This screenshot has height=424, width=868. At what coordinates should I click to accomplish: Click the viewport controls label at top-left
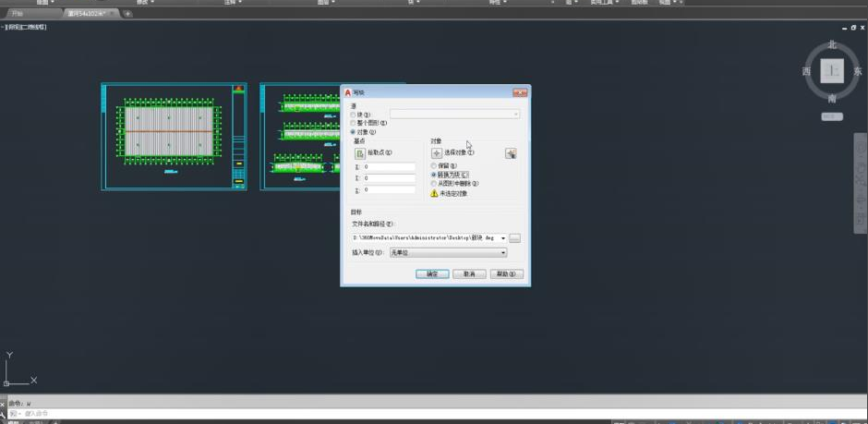point(26,27)
